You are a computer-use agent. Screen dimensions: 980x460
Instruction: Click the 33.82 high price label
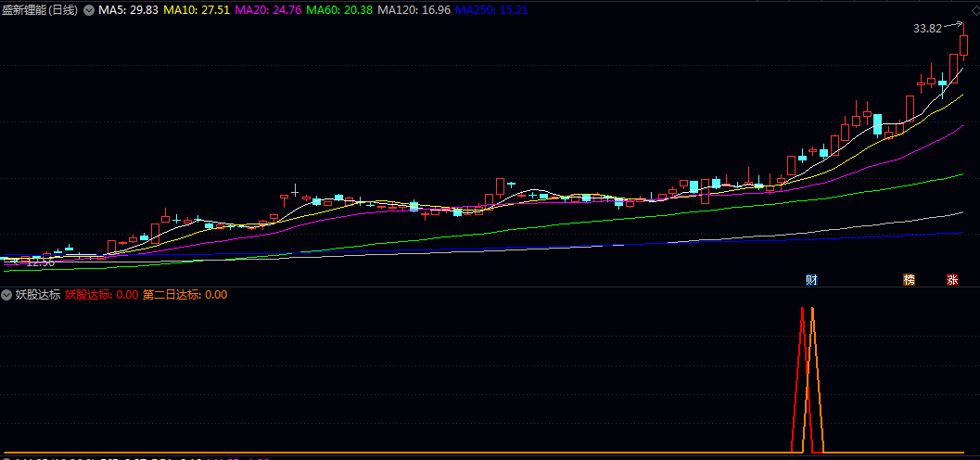pos(927,29)
